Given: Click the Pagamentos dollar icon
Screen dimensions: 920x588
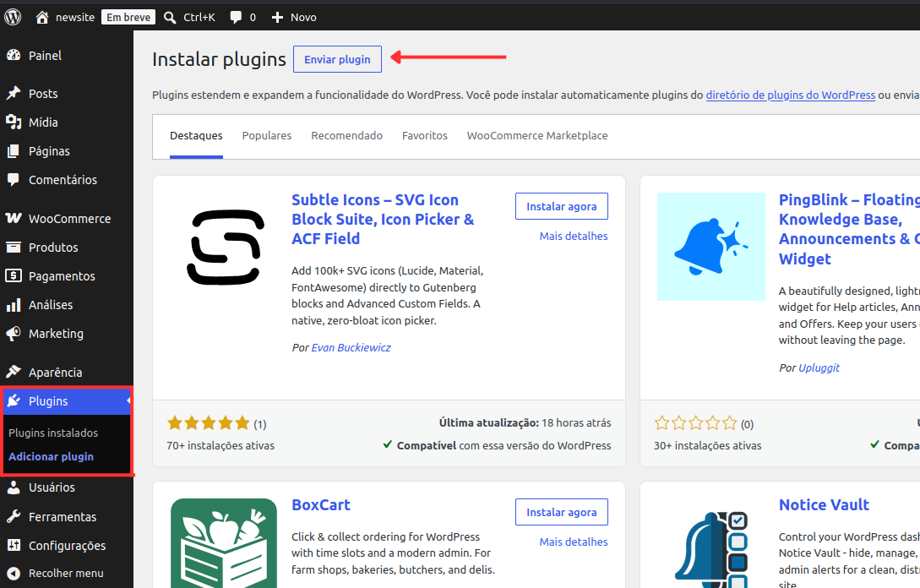Looking at the screenshot, I should [x=14, y=275].
